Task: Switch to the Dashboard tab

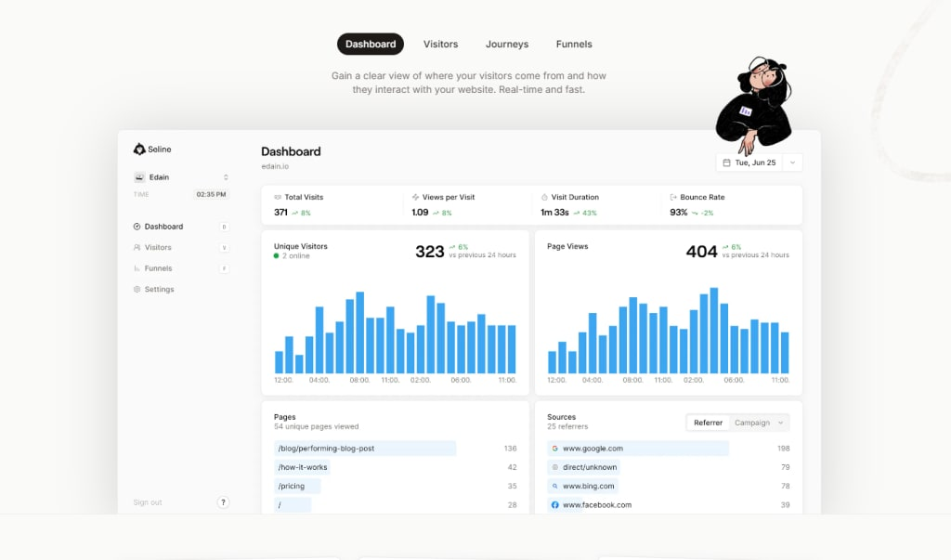Action: [x=371, y=45]
